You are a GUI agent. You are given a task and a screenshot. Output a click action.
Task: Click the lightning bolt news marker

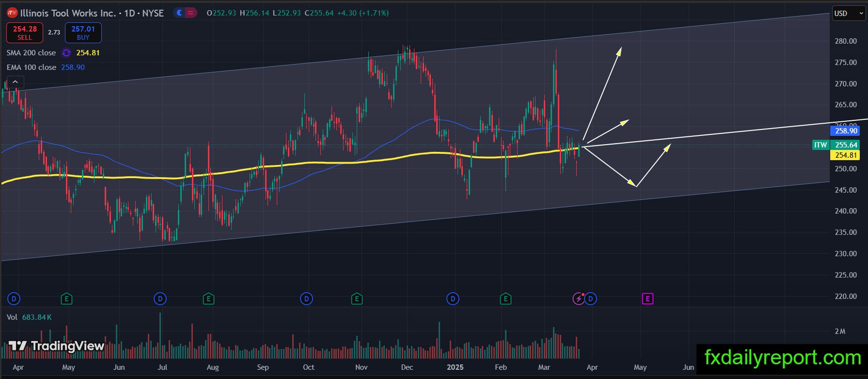579,298
